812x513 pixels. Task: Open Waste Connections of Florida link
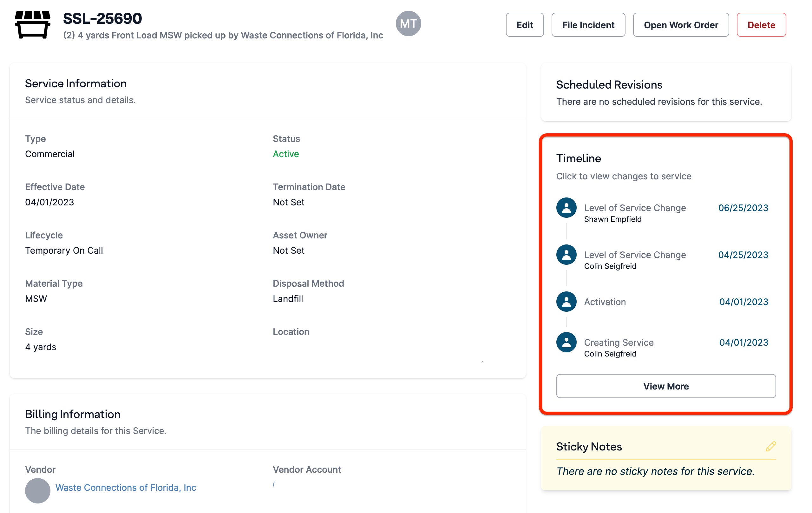(x=125, y=487)
